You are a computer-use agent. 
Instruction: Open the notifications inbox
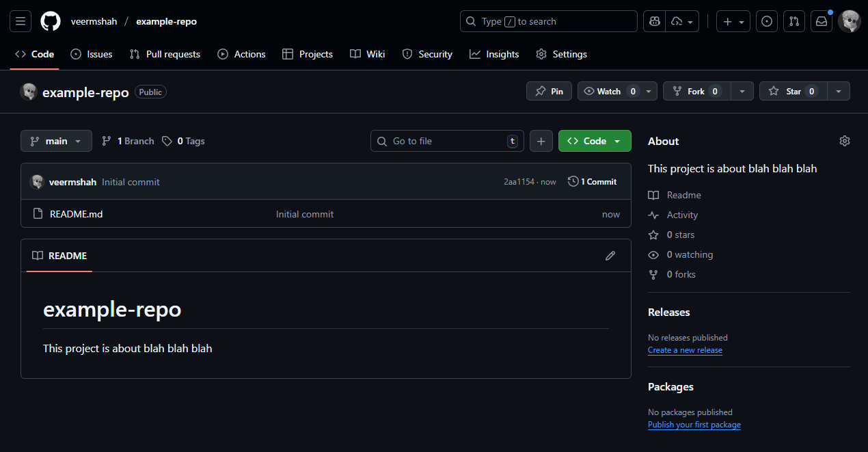point(822,21)
